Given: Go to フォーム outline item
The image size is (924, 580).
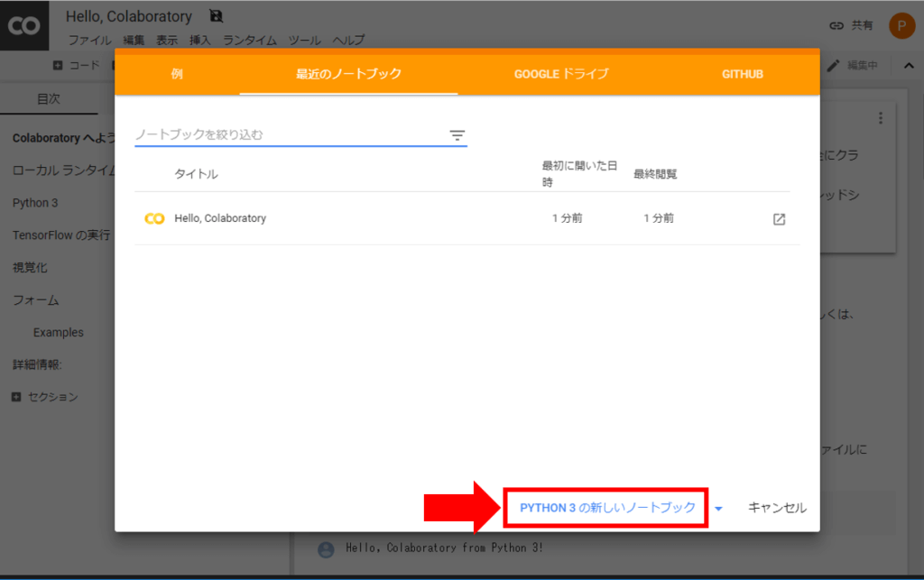Looking at the screenshot, I should [36, 299].
